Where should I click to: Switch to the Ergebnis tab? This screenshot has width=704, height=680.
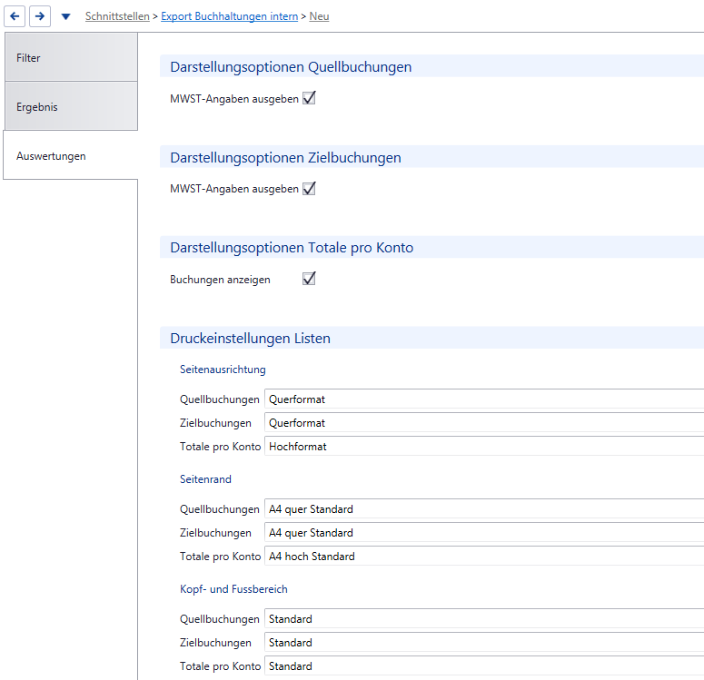coord(71,106)
